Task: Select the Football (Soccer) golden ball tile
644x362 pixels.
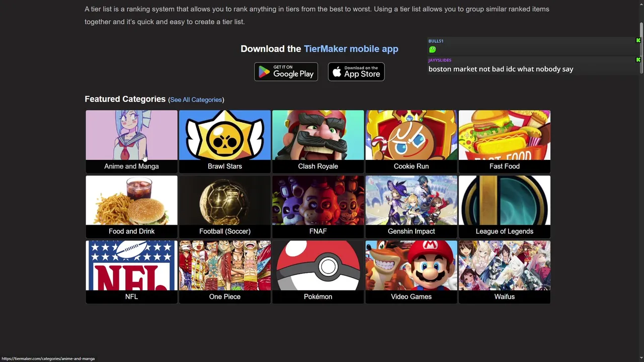Action: [x=224, y=207]
